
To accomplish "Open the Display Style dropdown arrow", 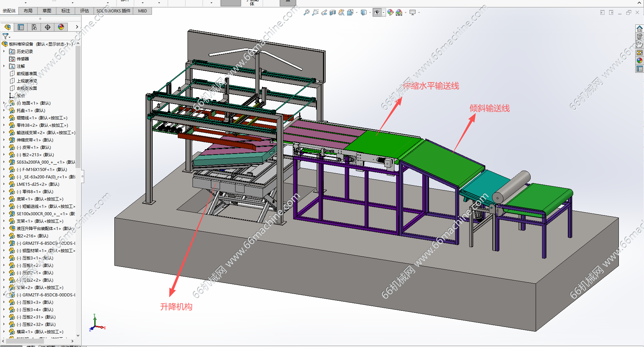I will [370, 12].
